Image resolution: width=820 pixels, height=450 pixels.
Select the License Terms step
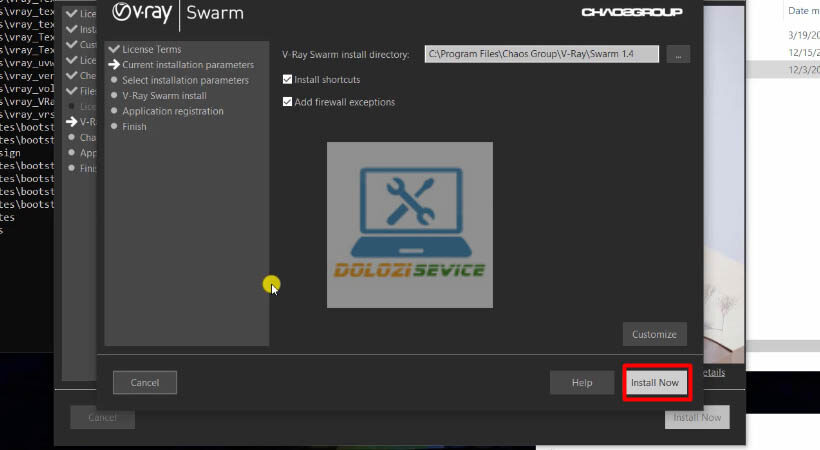[152, 49]
